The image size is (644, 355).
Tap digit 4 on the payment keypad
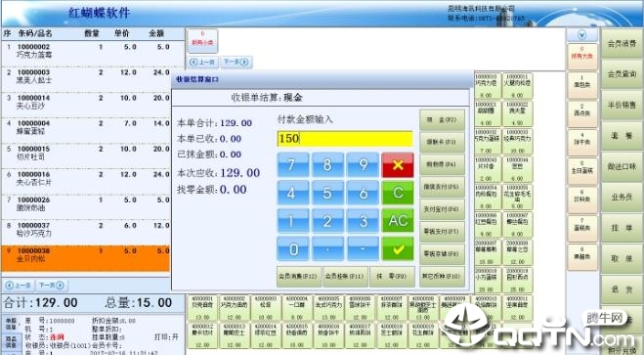click(293, 193)
